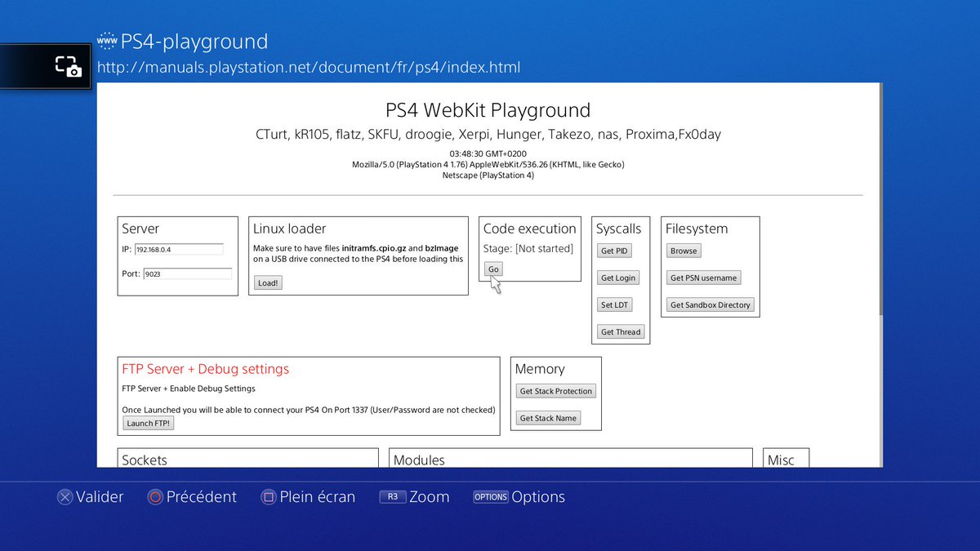This screenshot has width=980, height=551.
Task: Click the page URL manuals.playstation.net address
Action: pos(309,67)
